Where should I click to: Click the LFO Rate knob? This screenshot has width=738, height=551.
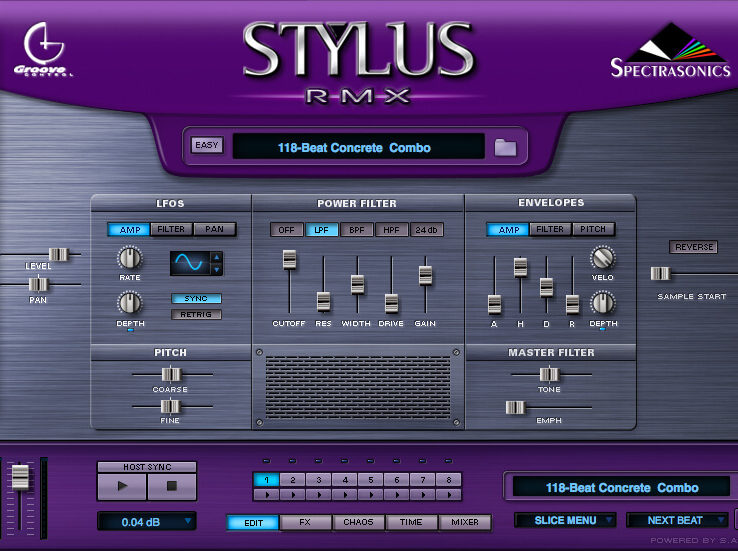[x=129, y=258]
